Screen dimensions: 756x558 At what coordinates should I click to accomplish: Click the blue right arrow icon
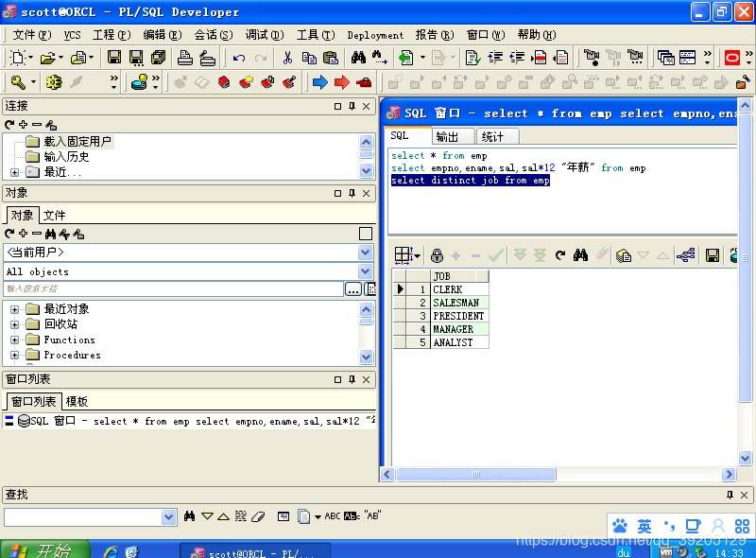319,82
